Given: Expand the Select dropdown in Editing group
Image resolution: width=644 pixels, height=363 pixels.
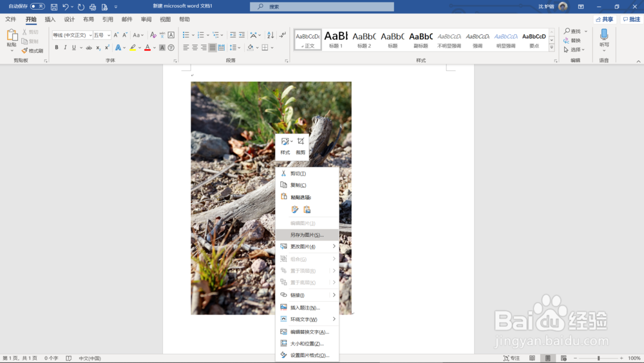Looking at the screenshot, I should (x=574, y=50).
